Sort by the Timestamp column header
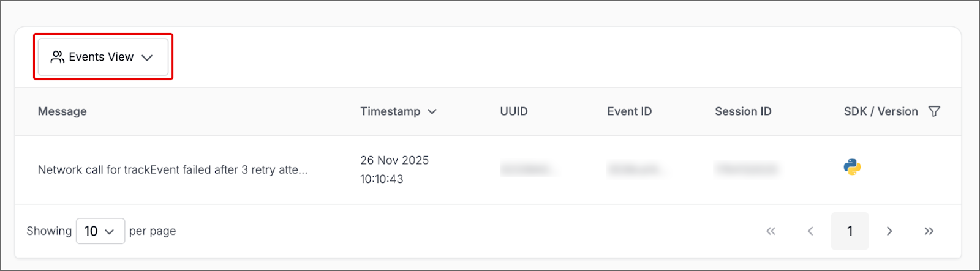Viewport: 980px width, 271px height. pos(390,111)
